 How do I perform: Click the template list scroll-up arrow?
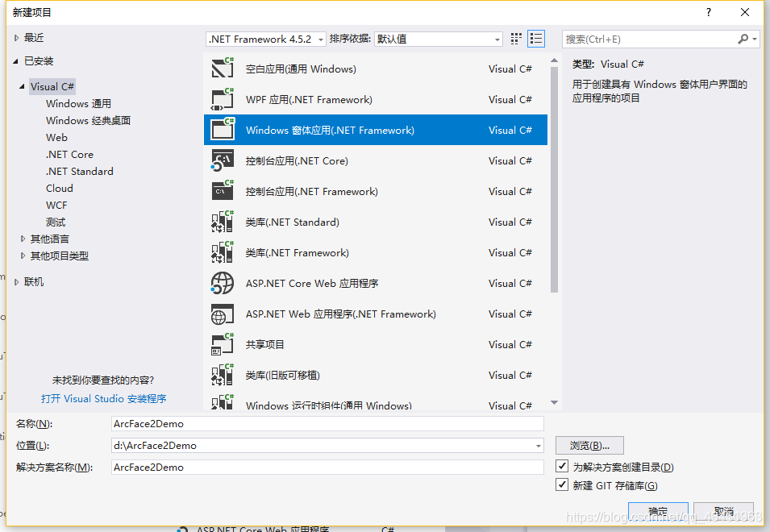554,60
